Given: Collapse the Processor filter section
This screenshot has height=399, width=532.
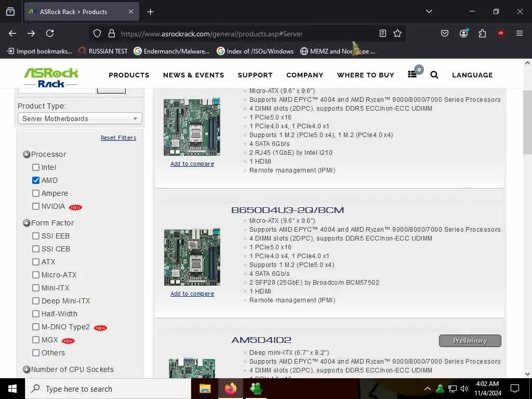Looking at the screenshot, I should [26, 154].
